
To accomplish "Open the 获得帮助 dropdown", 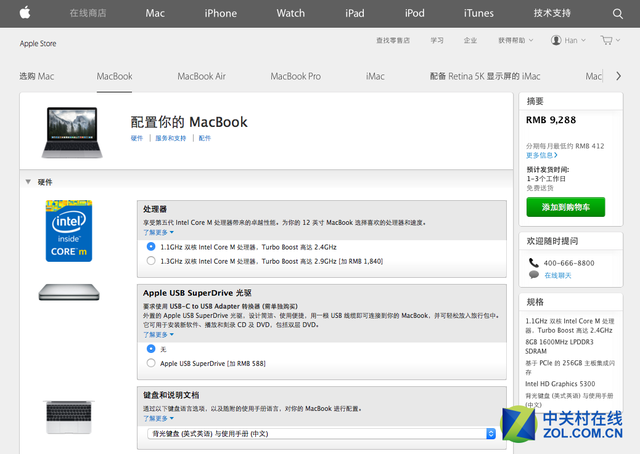I will [516, 40].
